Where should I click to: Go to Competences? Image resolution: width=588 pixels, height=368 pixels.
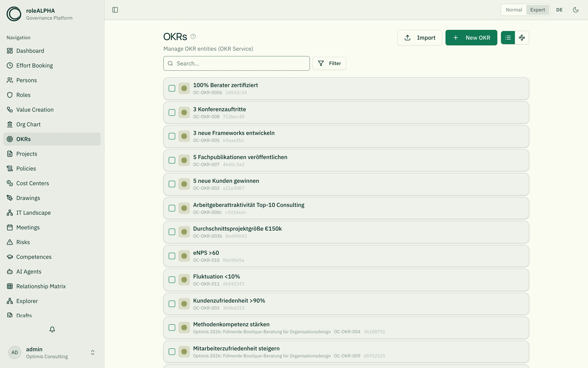(x=52, y=257)
